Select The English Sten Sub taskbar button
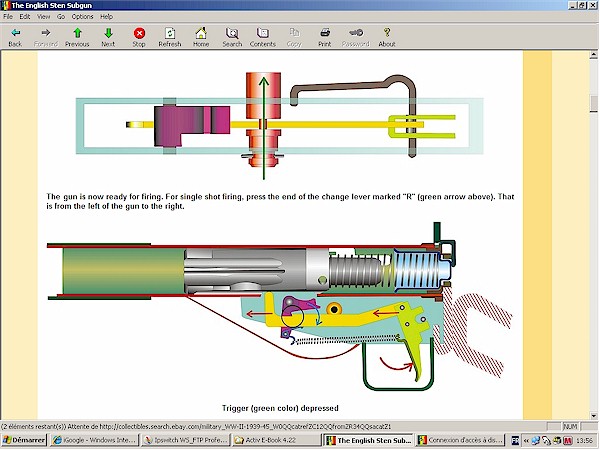 pos(369,440)
